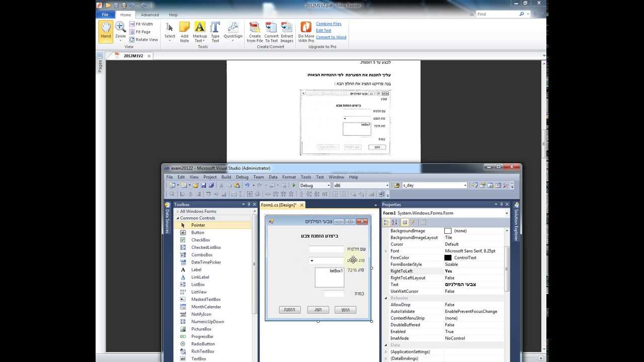Click the Properties panel vertical scrollbar

[507, 269]
